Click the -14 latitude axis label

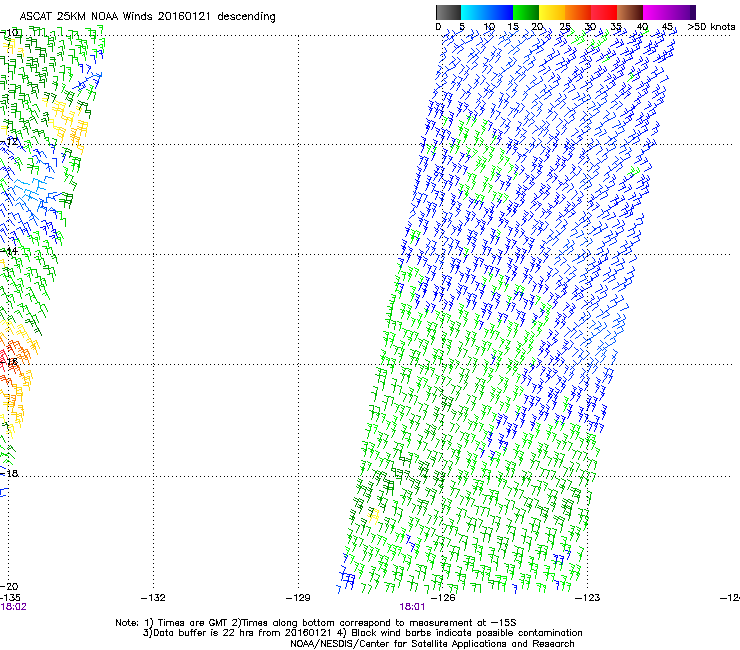coord(10,251)
